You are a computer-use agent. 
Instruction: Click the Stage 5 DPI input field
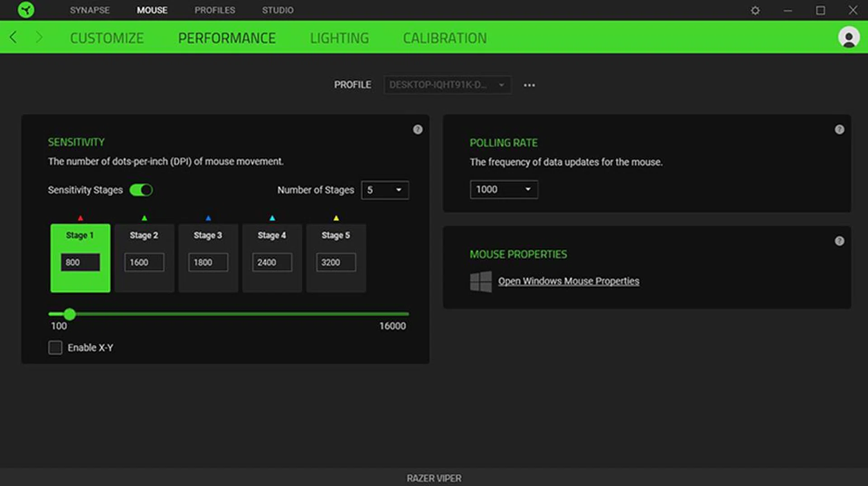[336, 262]
